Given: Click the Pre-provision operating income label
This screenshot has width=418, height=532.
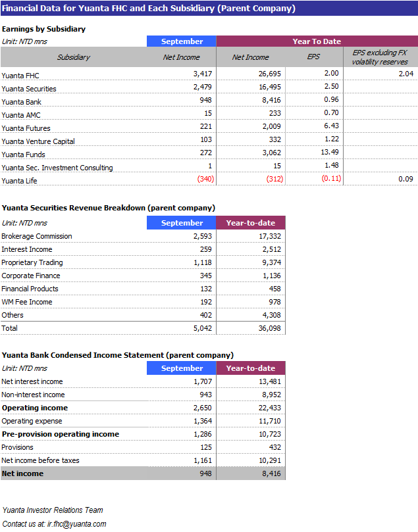Looking at the screenshot, I should pos(61,434).
